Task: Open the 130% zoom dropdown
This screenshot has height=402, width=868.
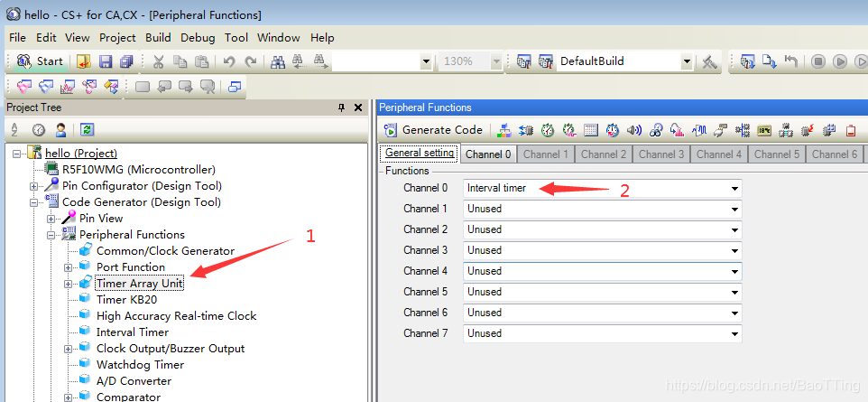Action: click(496, 61)
